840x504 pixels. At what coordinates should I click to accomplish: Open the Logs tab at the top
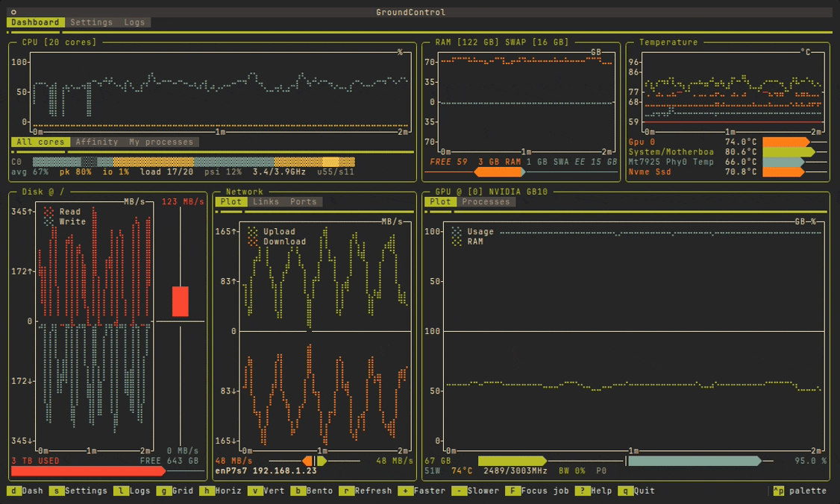pos(134,22)
